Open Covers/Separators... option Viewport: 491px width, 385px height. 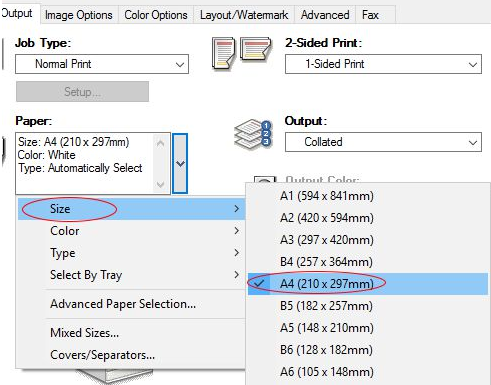(x=132, y=355)
